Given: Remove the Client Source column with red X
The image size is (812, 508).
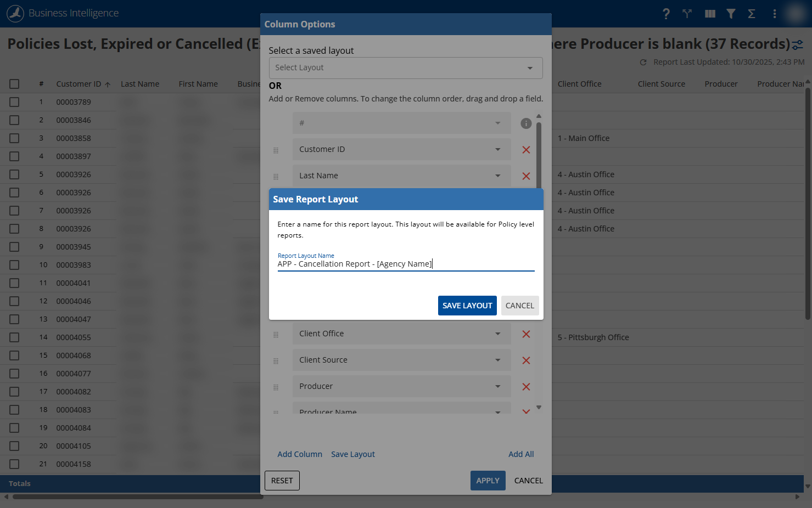Looking at the screenshot, I should (526, 360).
